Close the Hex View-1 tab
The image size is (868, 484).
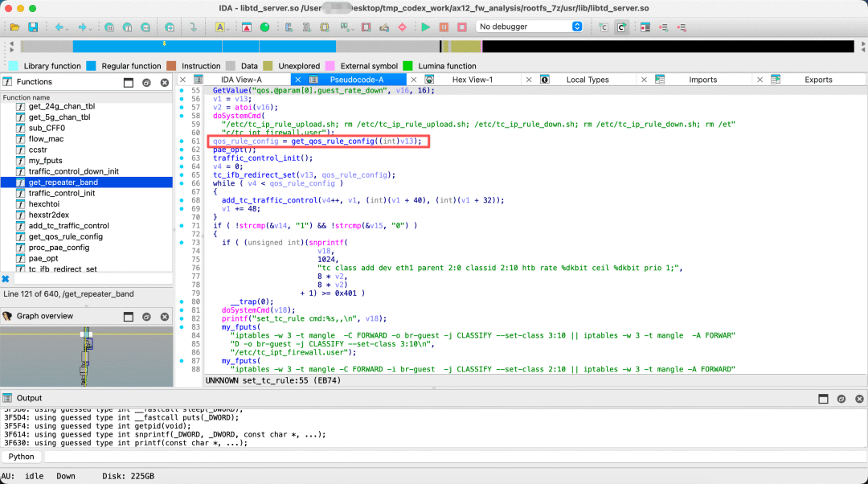[x=414, y=80]
